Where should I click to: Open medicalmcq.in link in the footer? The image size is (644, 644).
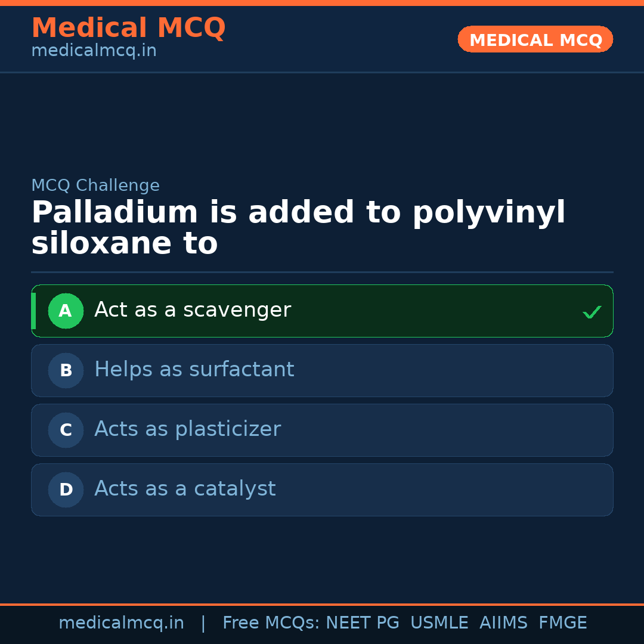click(x=121, y=623)
